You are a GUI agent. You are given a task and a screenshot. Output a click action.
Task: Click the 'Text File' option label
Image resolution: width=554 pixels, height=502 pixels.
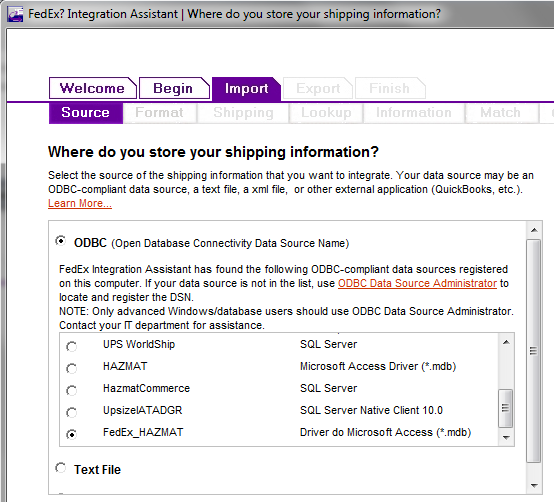pyautogui.click(x=97, y=469)
